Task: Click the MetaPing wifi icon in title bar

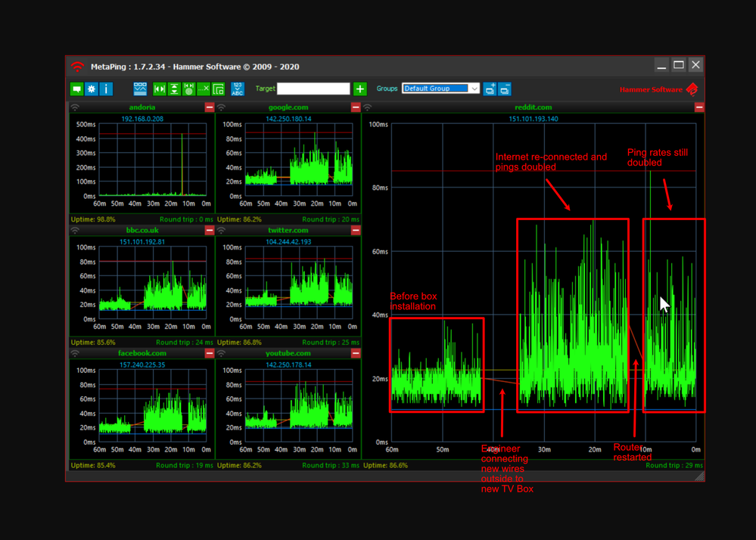Action: tap(77, 67)
